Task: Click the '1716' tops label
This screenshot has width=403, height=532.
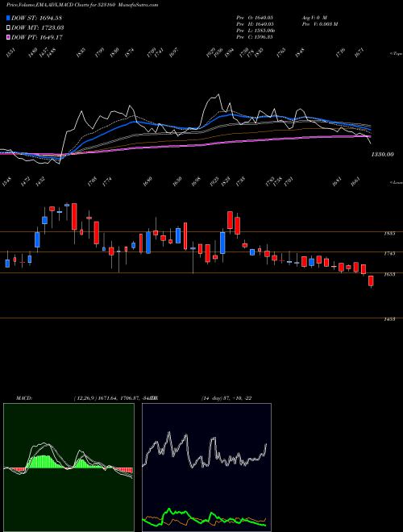Action: (x=340, y=52)
